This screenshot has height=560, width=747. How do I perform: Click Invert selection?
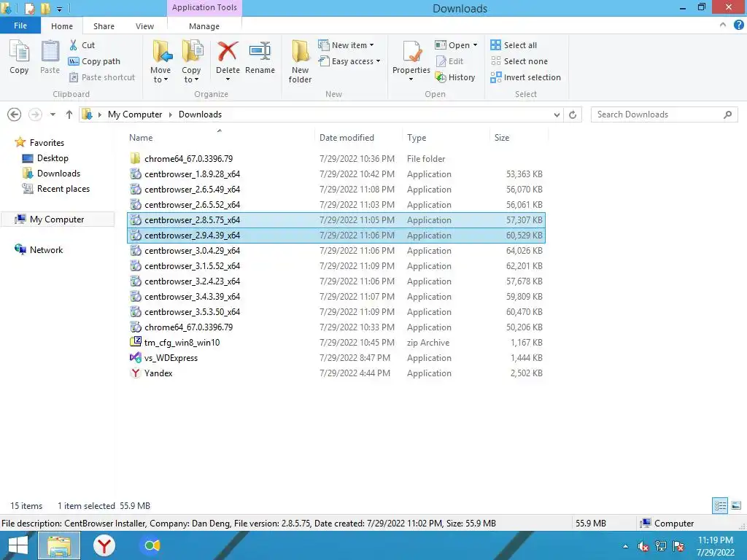point(525,77)
